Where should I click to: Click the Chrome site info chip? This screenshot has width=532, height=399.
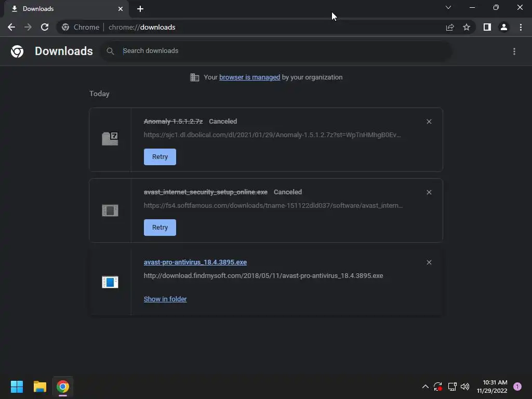81,27
